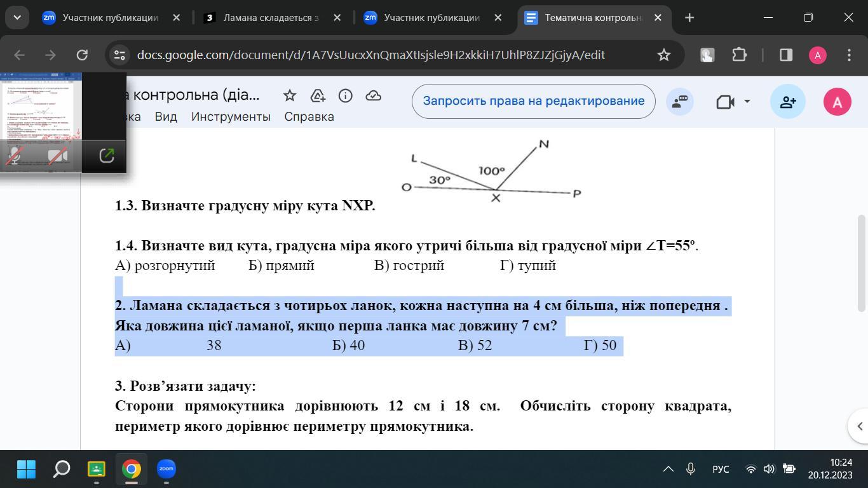Click the angle diagram image
868x488 pixels.
point(491,171)
